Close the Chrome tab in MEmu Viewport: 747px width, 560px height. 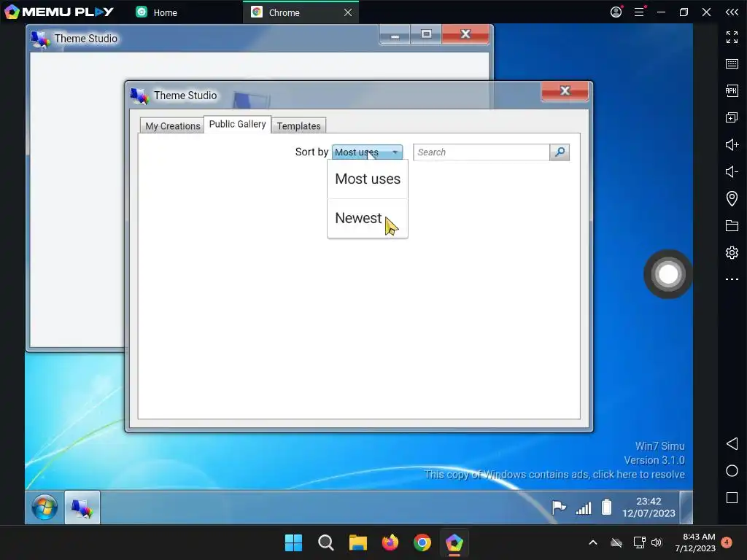click(x=348, y=12)
